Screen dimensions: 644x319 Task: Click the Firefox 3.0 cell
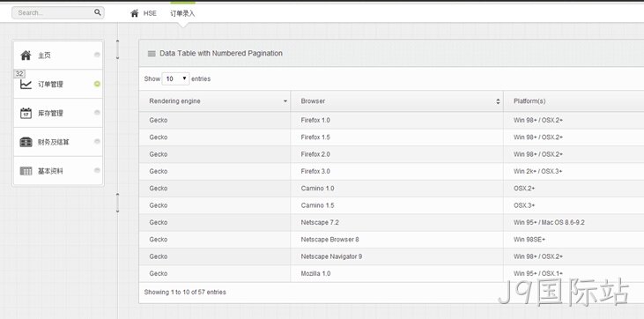pyautogui.click(x=396, y=172)
